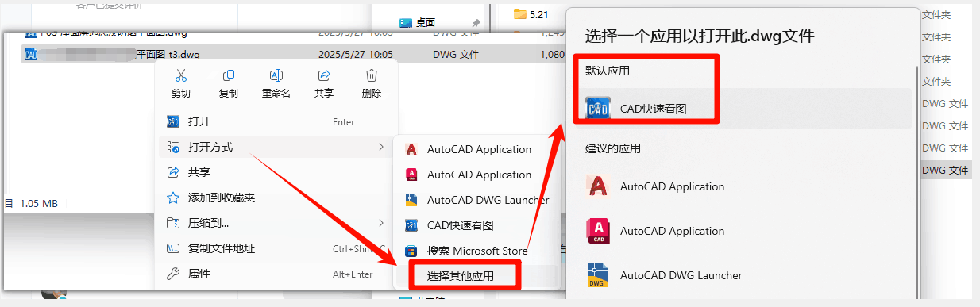
Task: Click the star icon beside 添加到收藏夹
Action: [x=173, y=198]
